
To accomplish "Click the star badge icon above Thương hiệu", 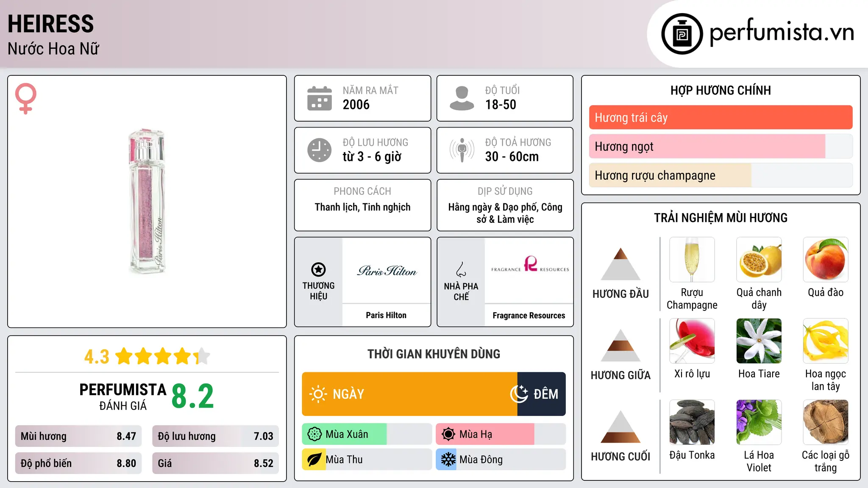I will [x=319, y=269].
